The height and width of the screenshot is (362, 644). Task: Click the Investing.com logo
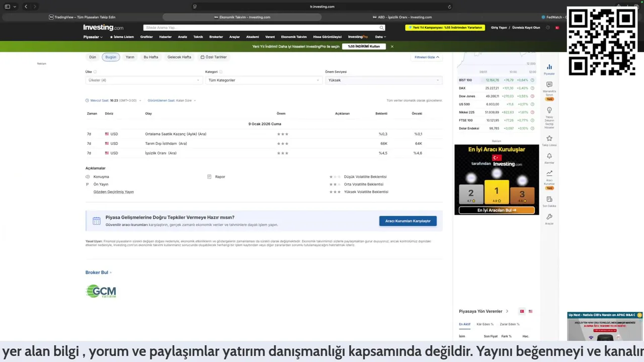[x=103, y=28]
